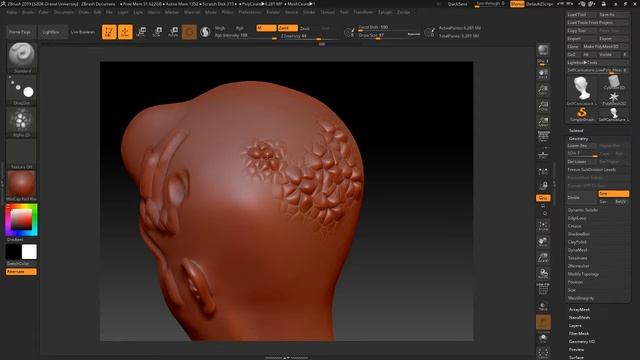Expand the EdgeLoop section
This screenshot has width=640, height=360.
point(577,218)
